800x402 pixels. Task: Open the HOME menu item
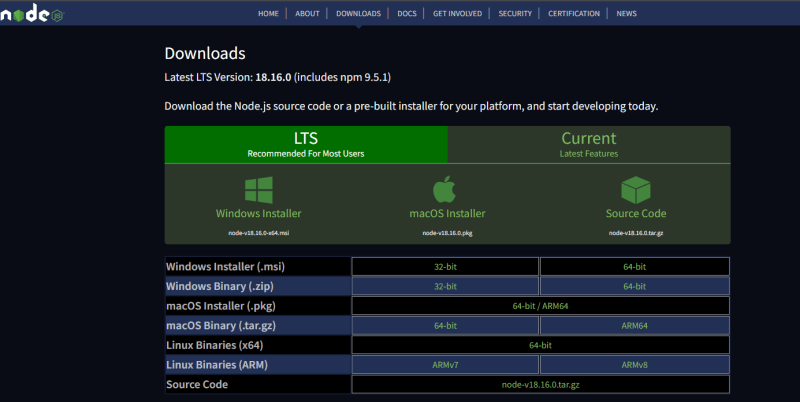coord(268,14)
